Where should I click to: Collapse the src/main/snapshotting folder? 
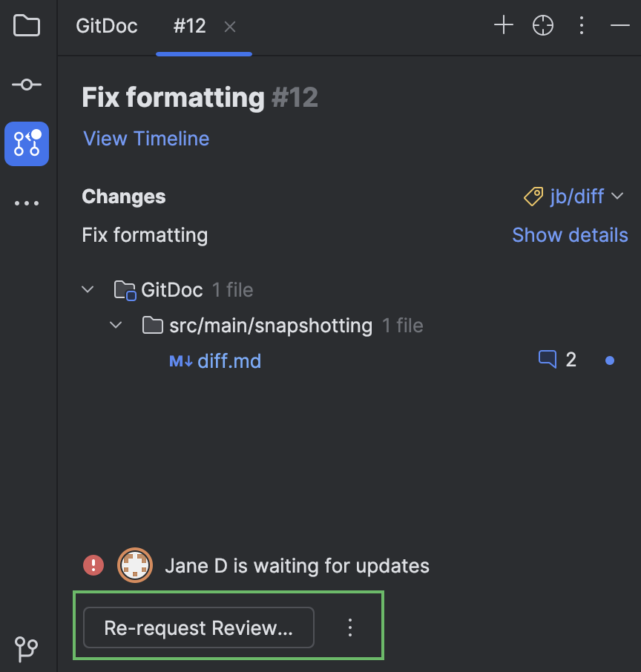[115, 325]
